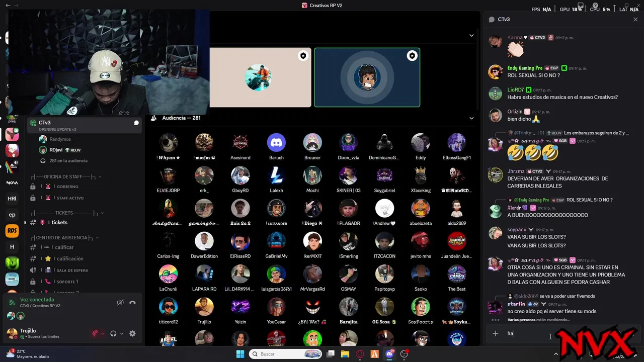Open OBS Studio from taskbar
The height and width of the screenshot is (362, 644).
tap(404, 354)
